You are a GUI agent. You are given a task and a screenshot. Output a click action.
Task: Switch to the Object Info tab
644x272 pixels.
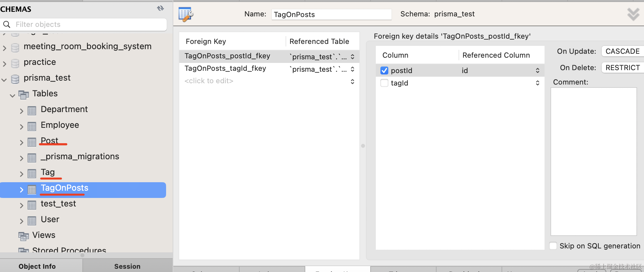tap(37, 266)
